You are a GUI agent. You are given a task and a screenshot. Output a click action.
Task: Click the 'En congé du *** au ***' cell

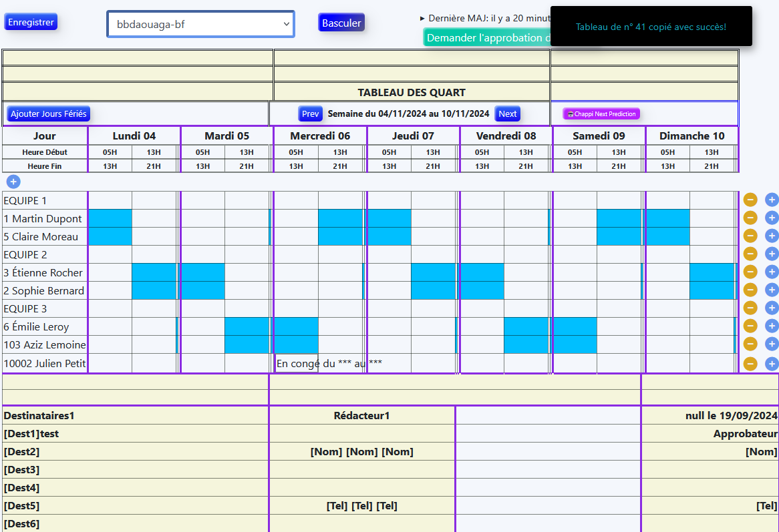click(x=297, y=363)
